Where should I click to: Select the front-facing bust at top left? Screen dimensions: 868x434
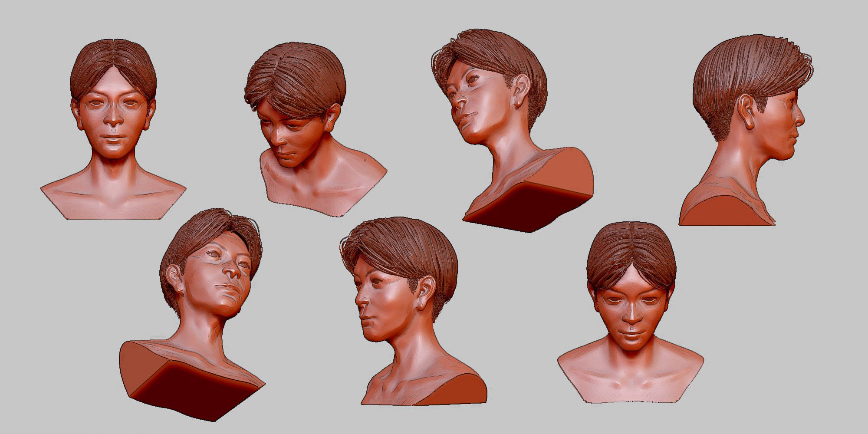click(113, 129)
